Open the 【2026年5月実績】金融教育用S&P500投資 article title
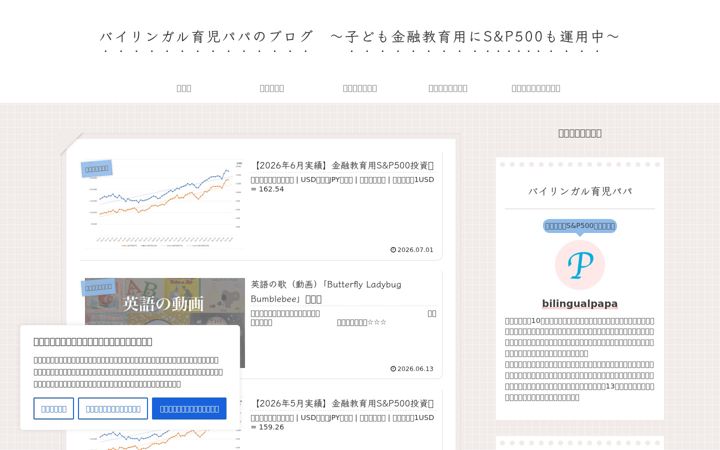This screenshot has width=720, height=450. (x=343, y=404)
